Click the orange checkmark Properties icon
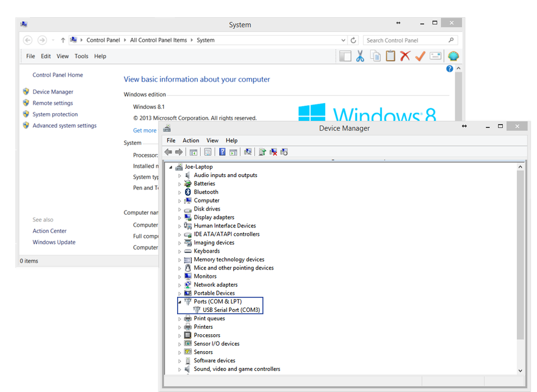 click(x=420, y=56)
